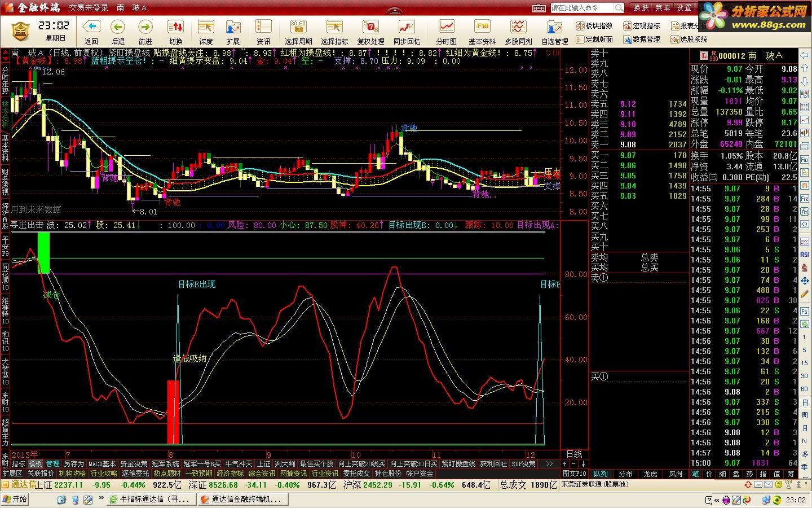Switch to 风向 panel tab

tap(675, 474)
